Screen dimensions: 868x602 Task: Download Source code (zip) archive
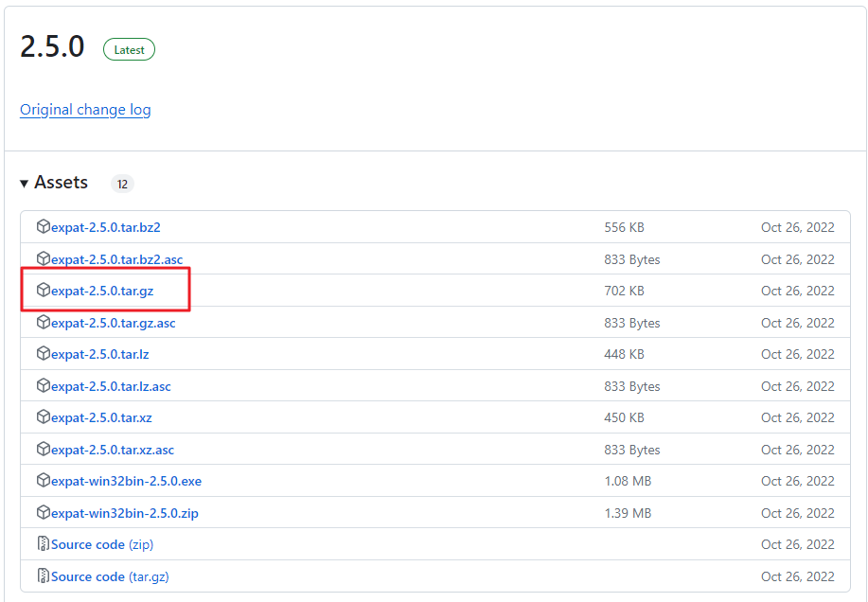pyautogui.click(x=102, y=545)
